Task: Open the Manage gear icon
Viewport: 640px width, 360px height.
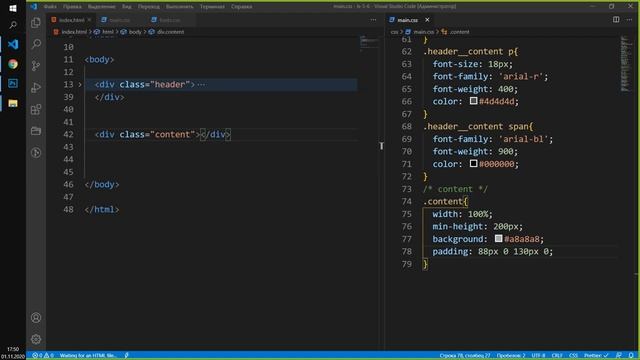Action: 36,339
